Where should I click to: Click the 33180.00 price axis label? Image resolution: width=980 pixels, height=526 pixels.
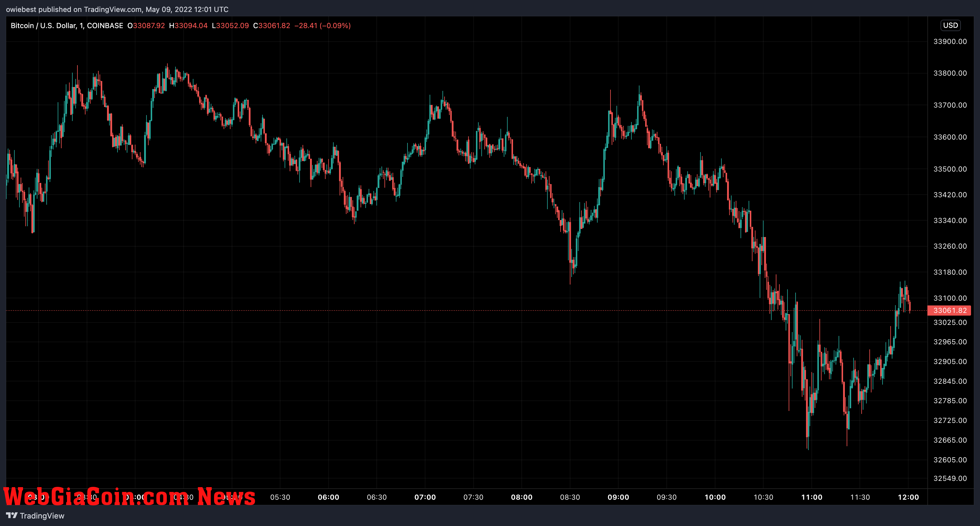[x=950, y=272]
